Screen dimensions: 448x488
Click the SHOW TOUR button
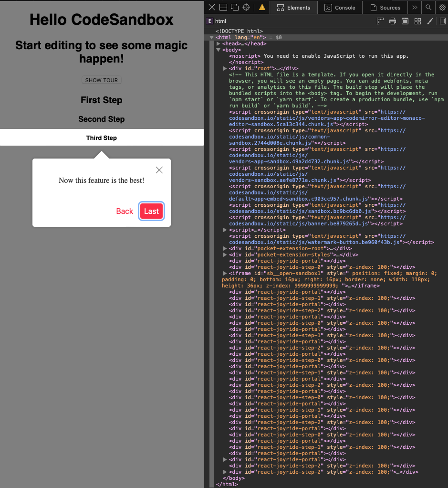[101, 80]
